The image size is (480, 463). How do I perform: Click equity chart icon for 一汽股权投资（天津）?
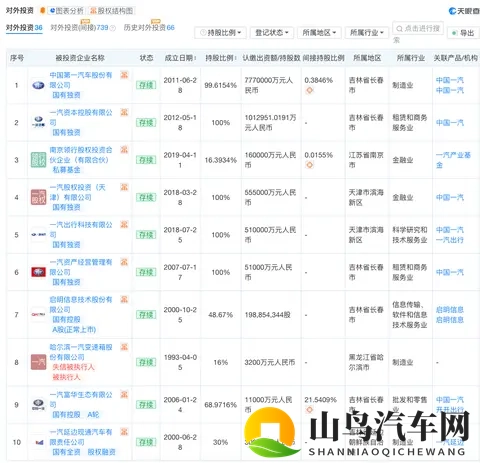[124, 187]
